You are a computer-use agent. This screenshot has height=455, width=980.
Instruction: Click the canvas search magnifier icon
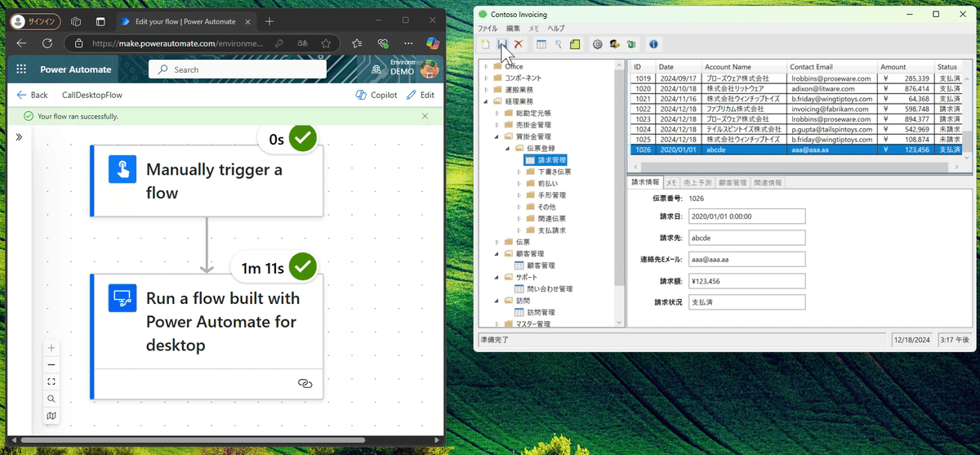(x=51, y=399)
